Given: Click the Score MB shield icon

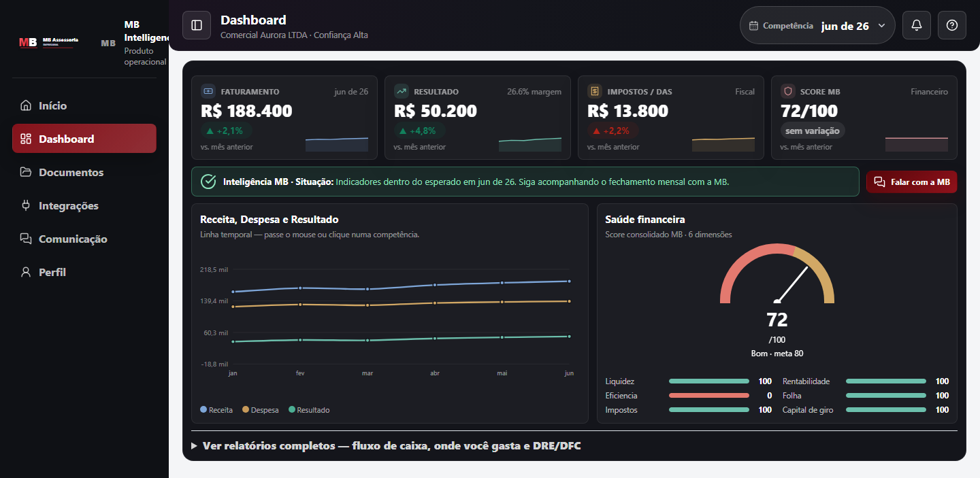Looking at the screenshot, I should click(788, 91).
